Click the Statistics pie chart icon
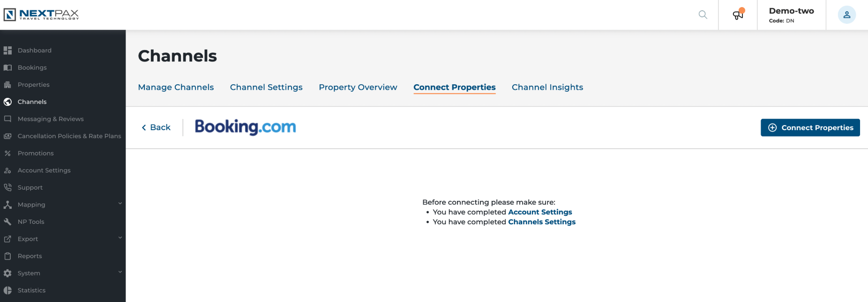This screenshot has width=868, height=302. click(x=7, y=290)
